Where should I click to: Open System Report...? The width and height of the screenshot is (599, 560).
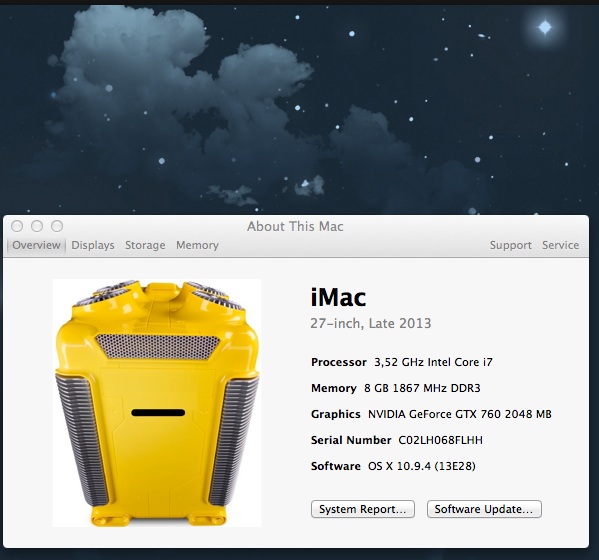pos(363,509)
